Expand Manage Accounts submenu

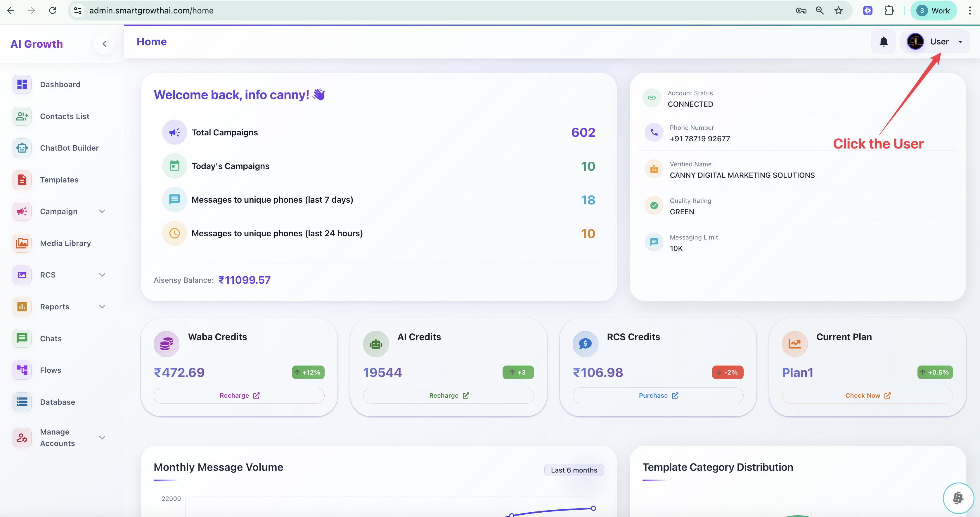click(102, 438)
